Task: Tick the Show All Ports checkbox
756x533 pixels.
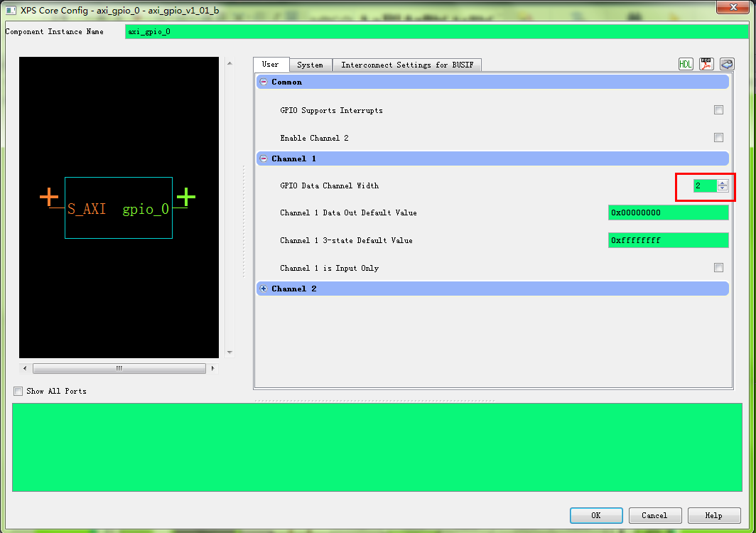Action: 18,391
